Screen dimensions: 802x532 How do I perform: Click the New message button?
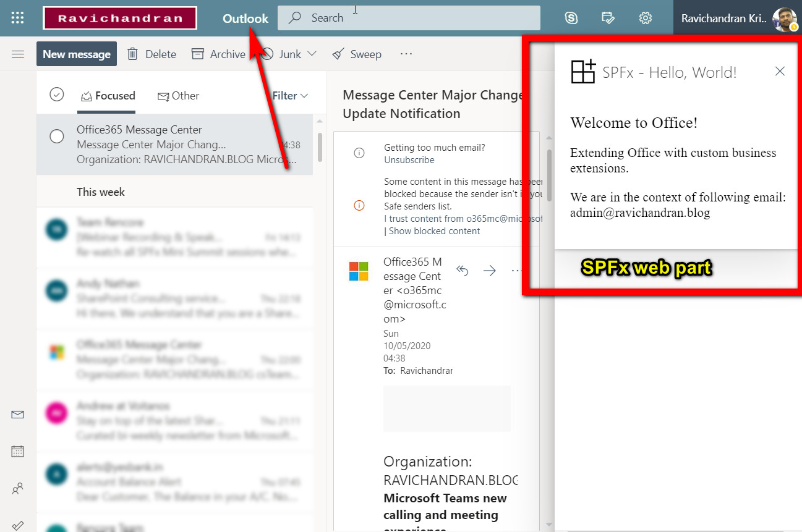76,54
